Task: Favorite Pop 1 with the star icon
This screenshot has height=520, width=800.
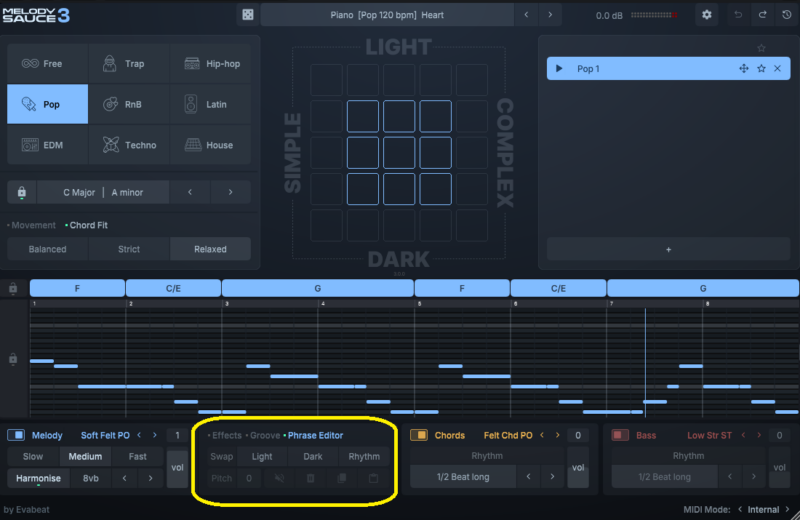Action: (761, 69)
